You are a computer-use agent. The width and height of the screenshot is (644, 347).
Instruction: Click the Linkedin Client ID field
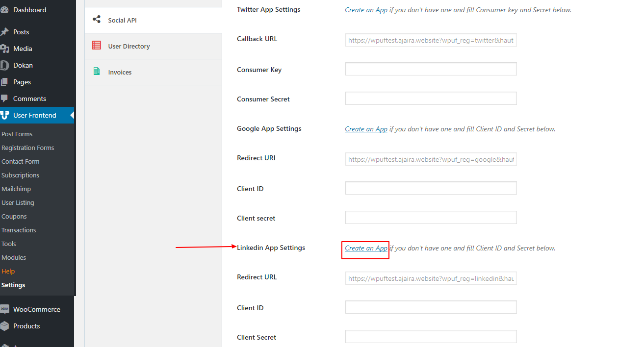click(431, 307)
